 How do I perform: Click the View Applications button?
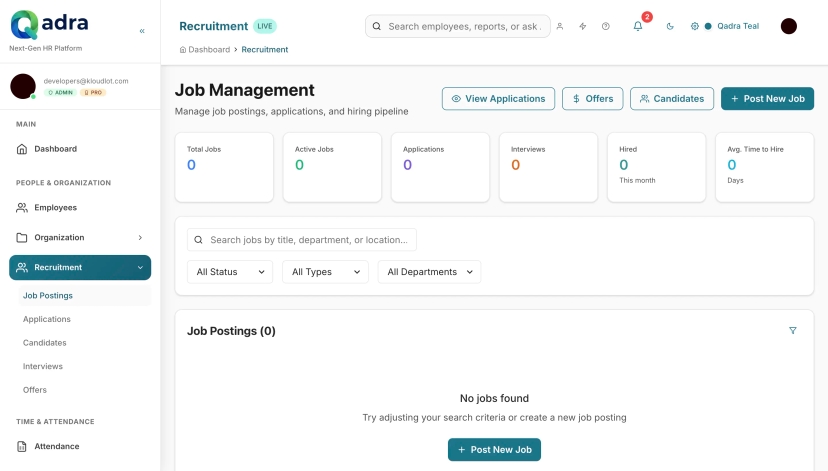498,99
